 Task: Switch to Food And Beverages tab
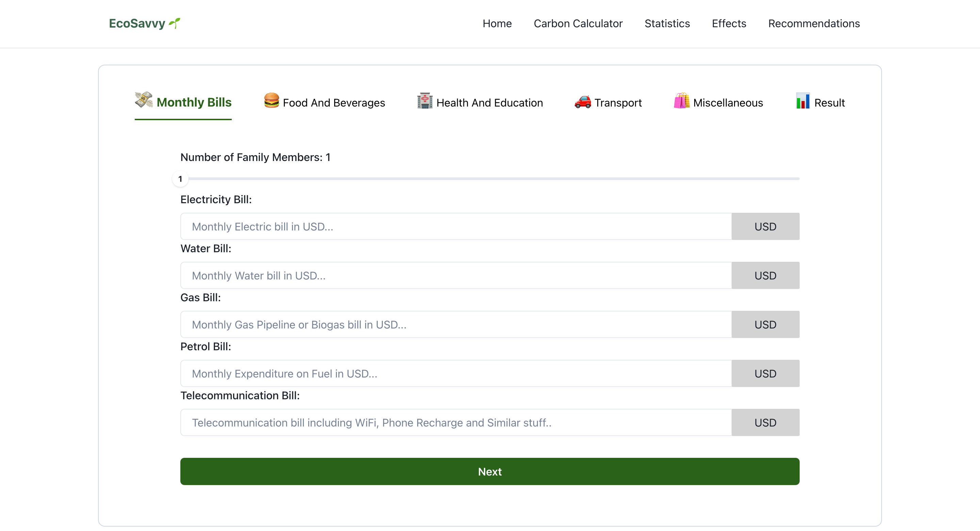(x=333, y=103)
